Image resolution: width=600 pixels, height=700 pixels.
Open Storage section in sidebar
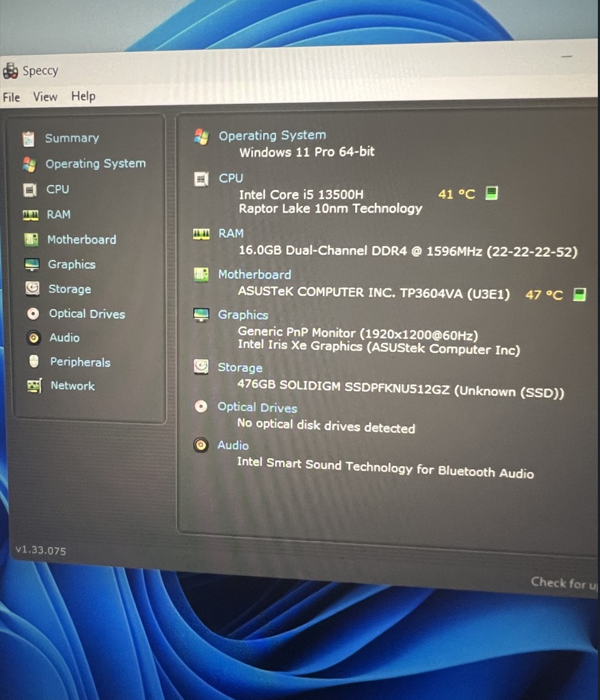(x=70, y=289)
